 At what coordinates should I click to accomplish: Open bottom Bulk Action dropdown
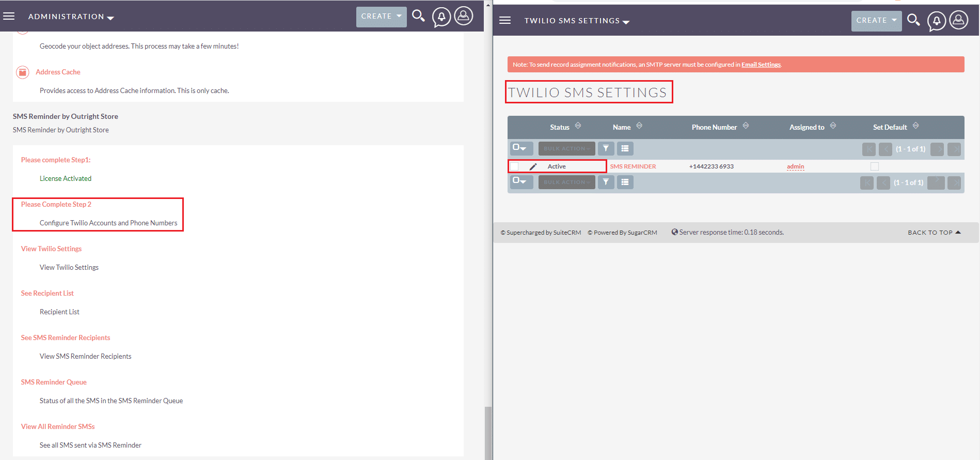567,182
